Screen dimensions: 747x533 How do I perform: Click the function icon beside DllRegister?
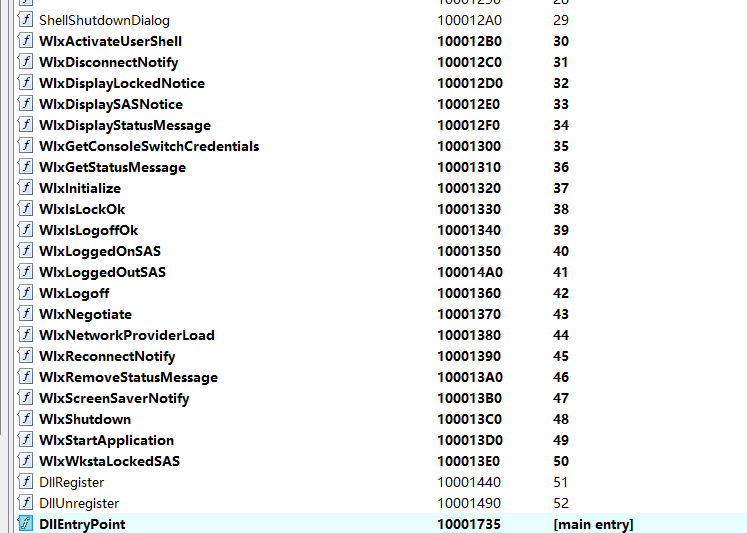[25, 482]
